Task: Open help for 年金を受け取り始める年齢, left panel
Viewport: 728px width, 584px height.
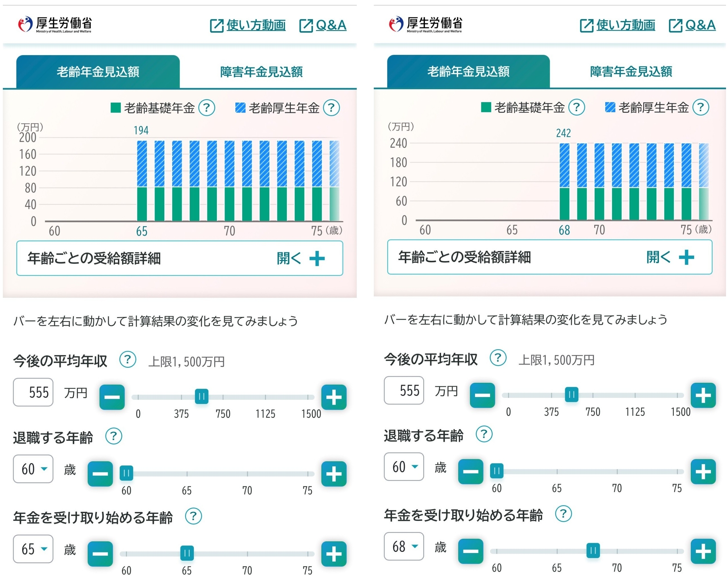Action: pos(194,516)
